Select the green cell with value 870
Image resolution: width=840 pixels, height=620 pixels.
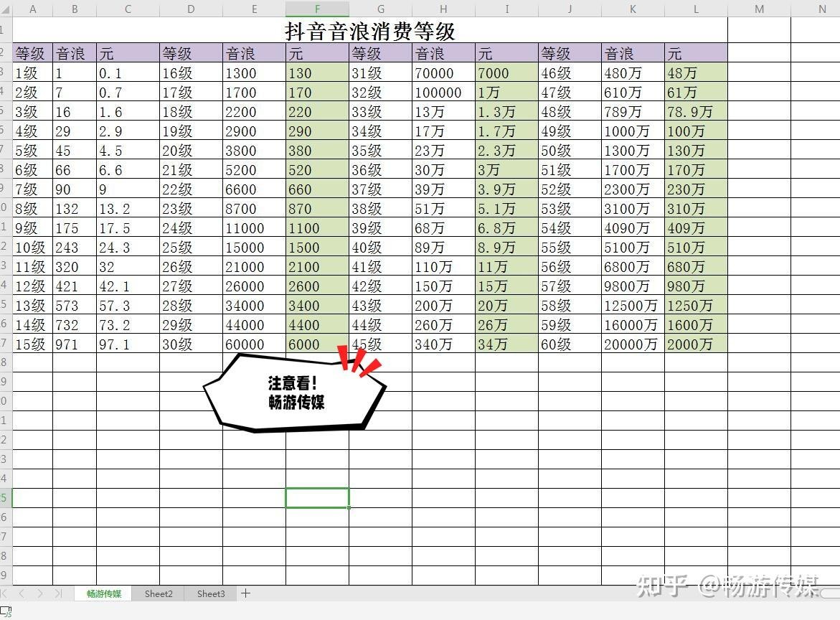(x=317, y=208)
